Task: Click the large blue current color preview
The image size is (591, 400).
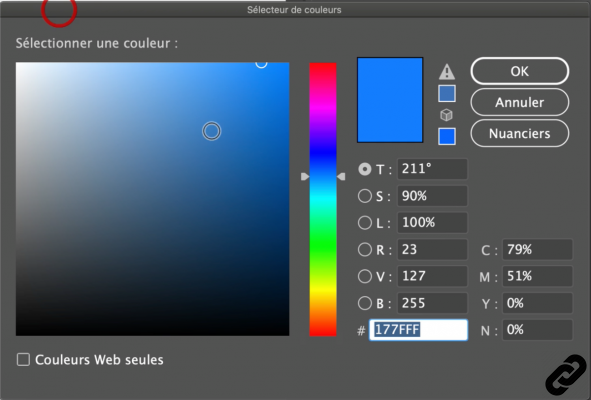Action: click(390, 100)
